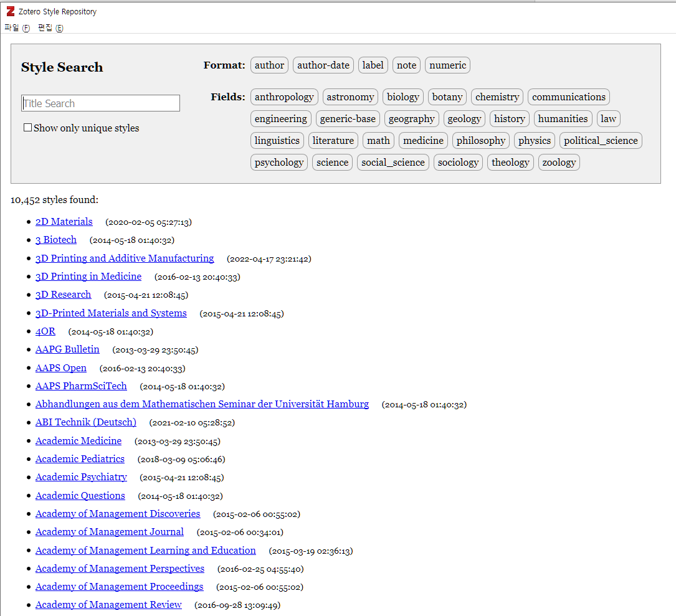Open Academy of Management Proceedings link

point(120,586)
